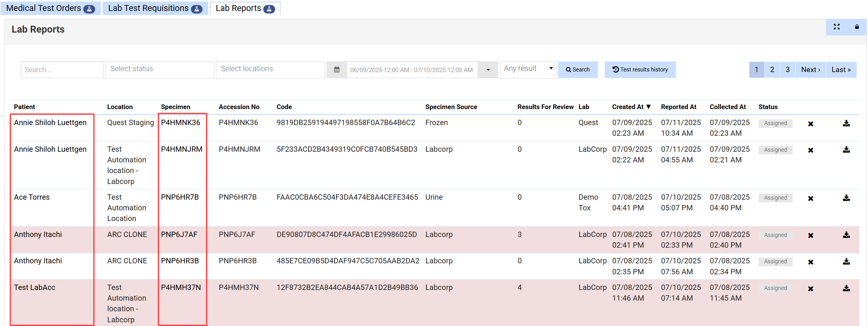Open the calendar icon beside date range

[336, 70]
